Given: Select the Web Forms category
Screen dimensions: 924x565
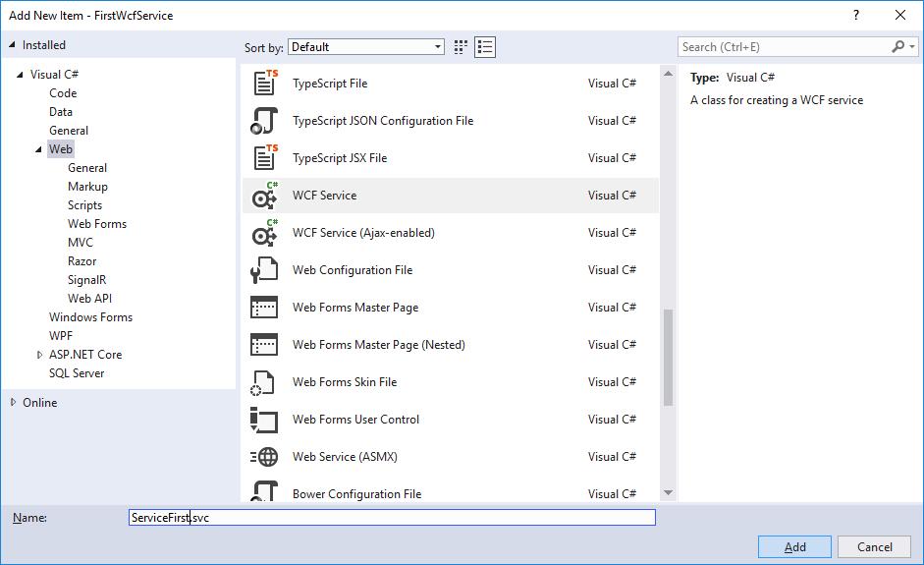Looking at the screenshot, I should click(97, 223).
